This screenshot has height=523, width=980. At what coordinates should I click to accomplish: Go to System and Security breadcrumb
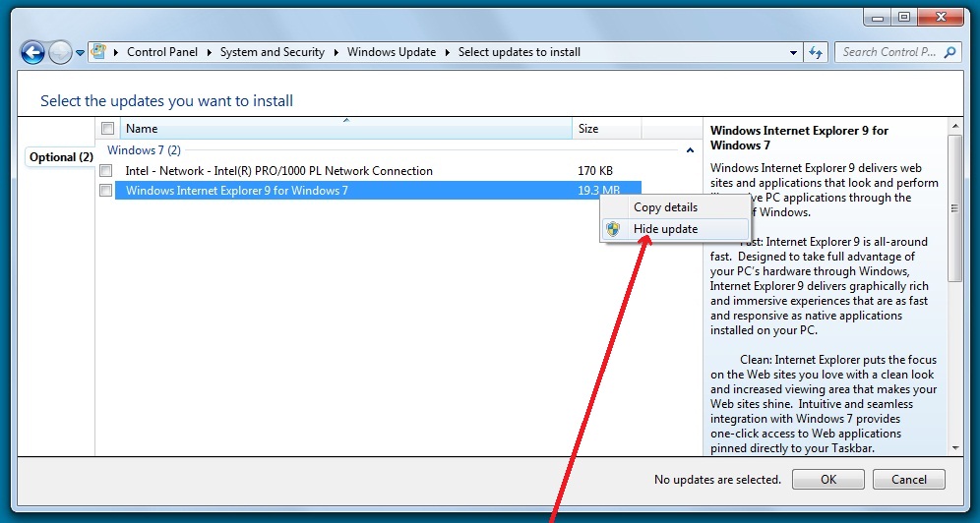point(273,52)
